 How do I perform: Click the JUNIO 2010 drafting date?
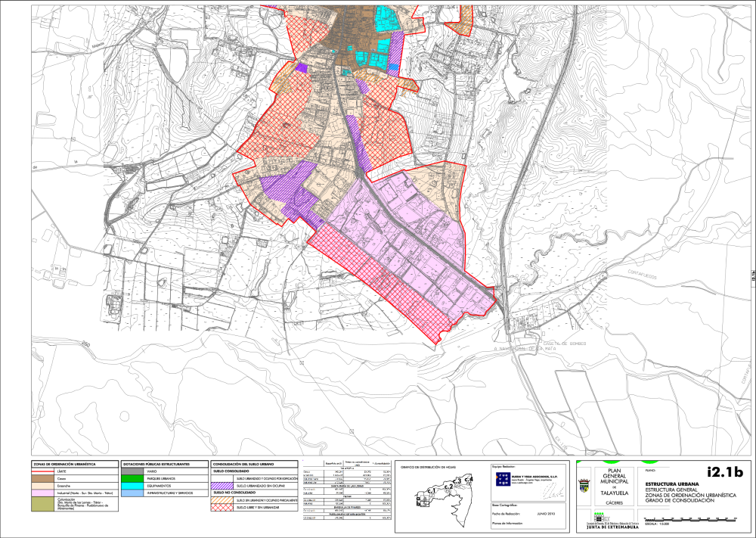(x=546, y=514)
